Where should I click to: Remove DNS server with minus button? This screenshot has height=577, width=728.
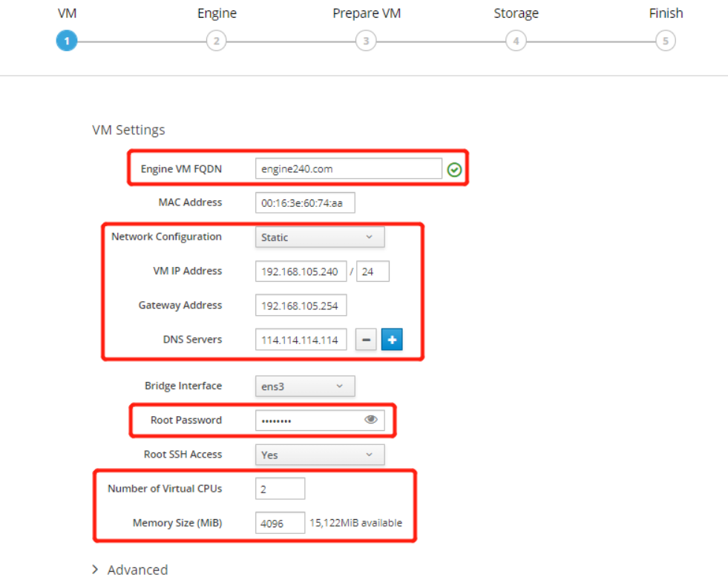click(366, 340)
